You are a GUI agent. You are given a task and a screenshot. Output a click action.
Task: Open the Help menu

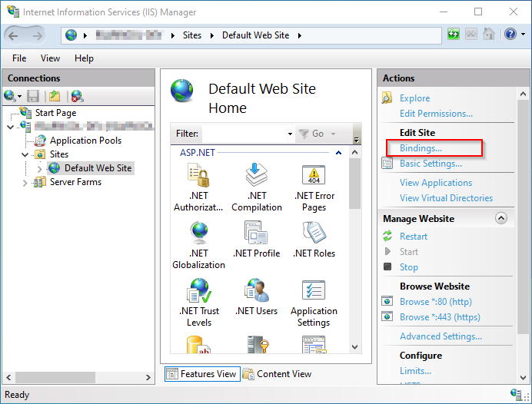(84, 58)
